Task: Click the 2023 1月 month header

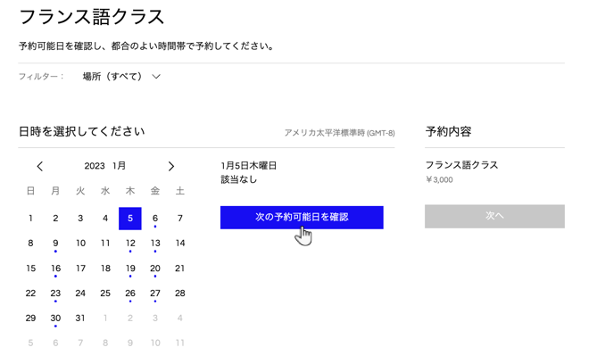Action: pyautogui.click(x=105, y=166)
